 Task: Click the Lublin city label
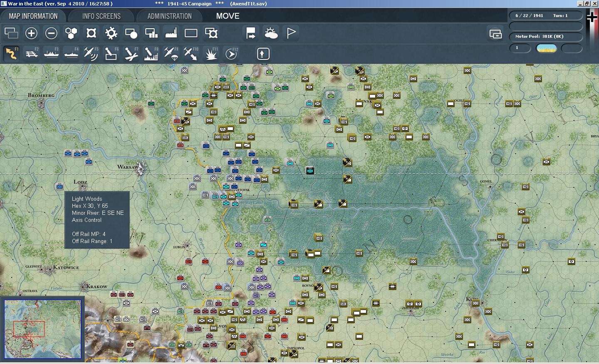coord(179,247)
